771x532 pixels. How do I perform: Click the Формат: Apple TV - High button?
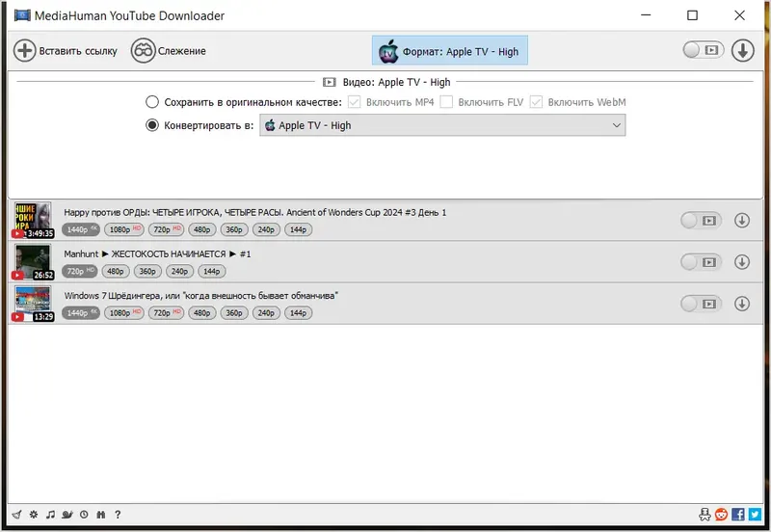click(x=449, y=51)
